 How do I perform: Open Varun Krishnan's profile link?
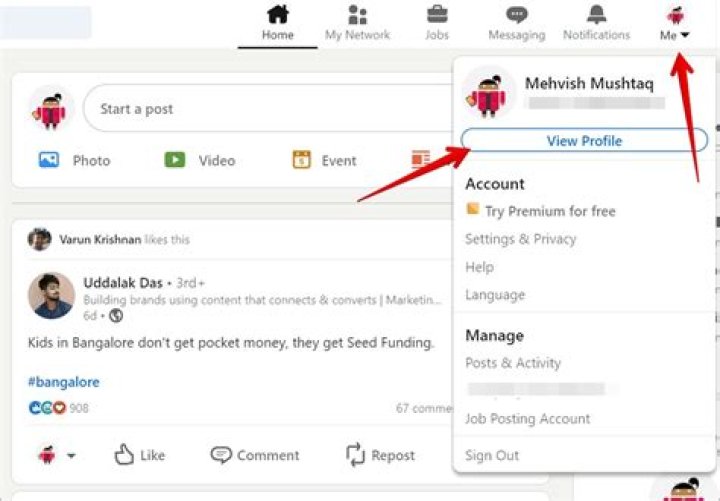100,240
